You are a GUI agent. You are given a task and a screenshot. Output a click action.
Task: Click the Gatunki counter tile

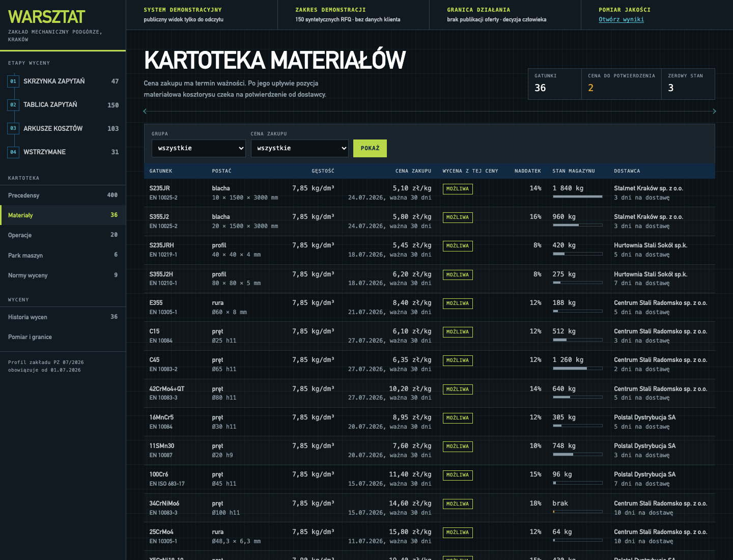[x=555, y=84]
